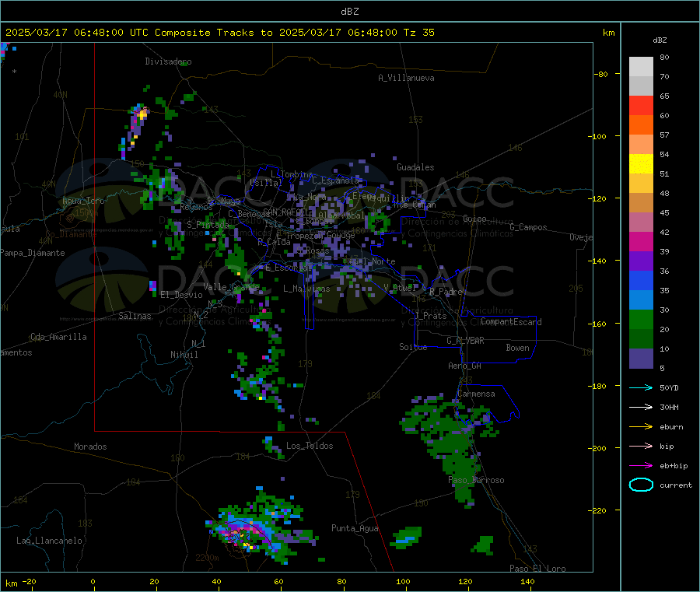This screenshot has height=592, width=700.
Task: Click the yellow eburn arrow legend icon
Action: (641, 427)
